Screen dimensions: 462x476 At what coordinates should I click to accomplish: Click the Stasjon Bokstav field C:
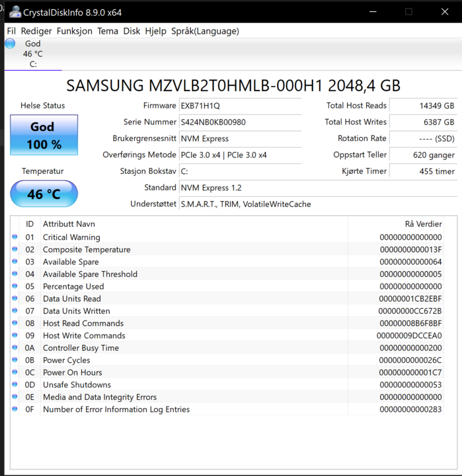tap(240, 171)
